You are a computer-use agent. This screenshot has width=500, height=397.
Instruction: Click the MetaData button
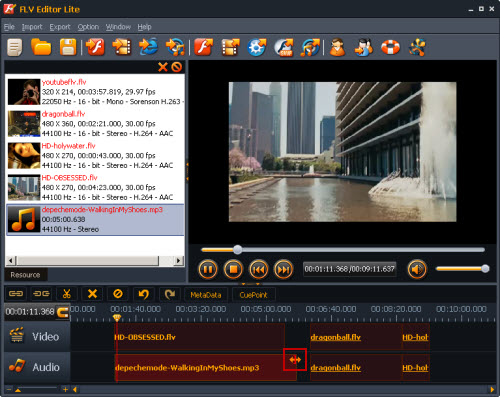[x=206, y=295]
